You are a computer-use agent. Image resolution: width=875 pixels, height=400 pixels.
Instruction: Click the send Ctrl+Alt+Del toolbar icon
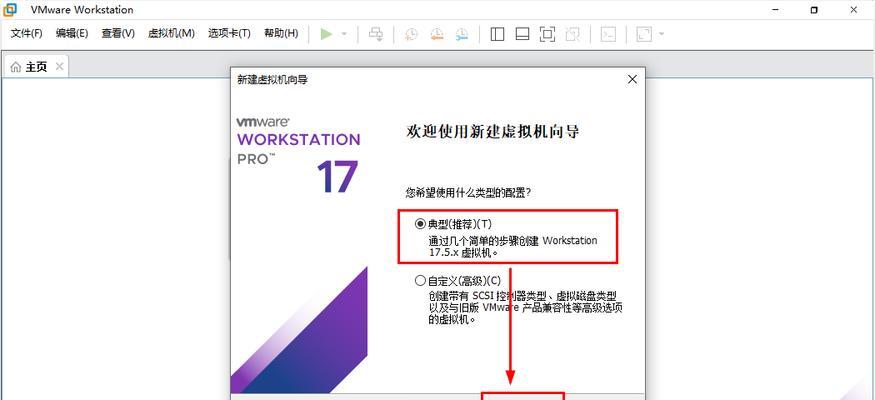[376, 34]
